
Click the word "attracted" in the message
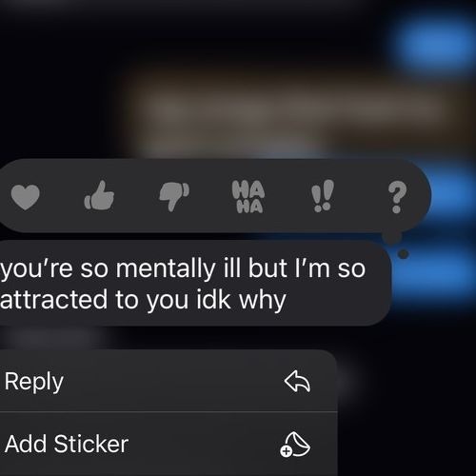coord(54,299)
